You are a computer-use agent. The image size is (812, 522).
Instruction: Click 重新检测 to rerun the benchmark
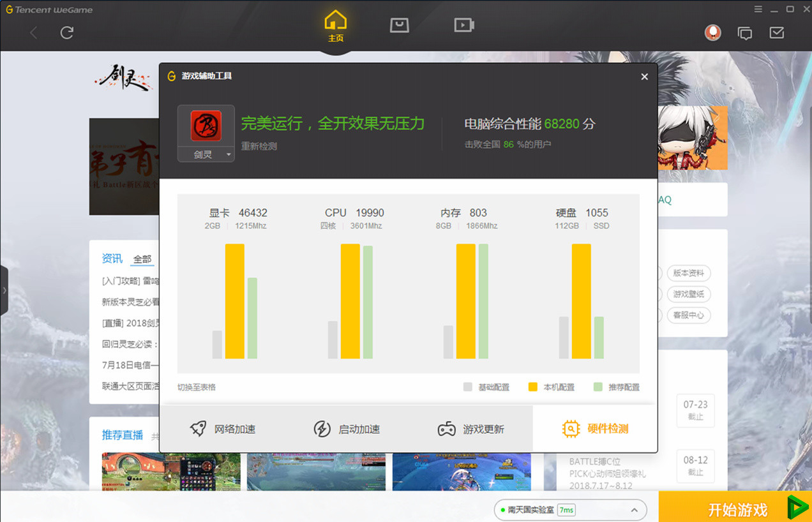click(259, 145)
